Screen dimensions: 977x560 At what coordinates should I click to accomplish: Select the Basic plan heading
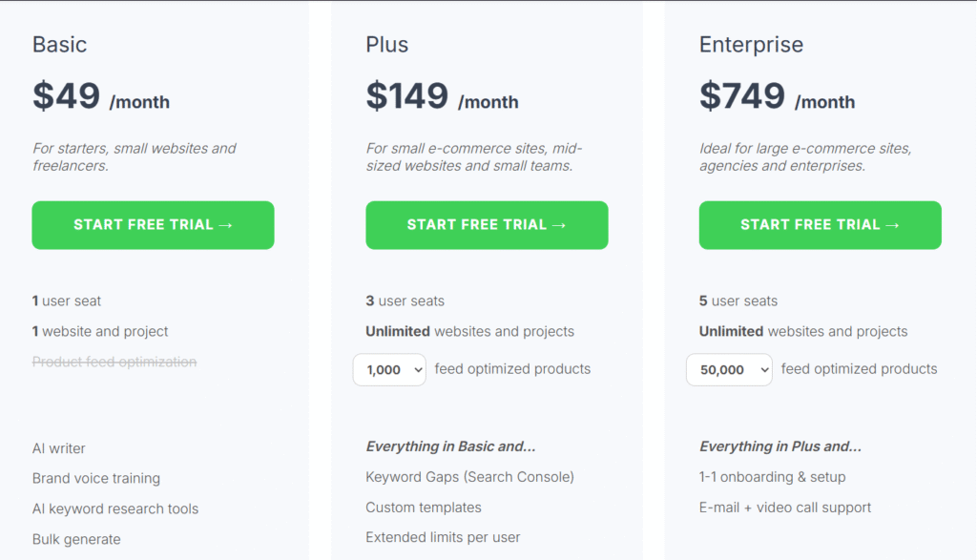click(x=59, y=44)
